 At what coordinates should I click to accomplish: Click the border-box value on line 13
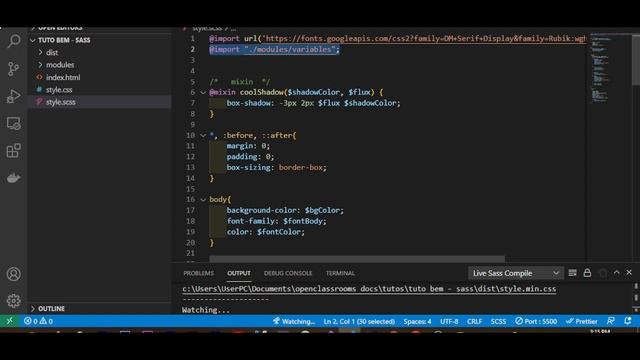[x=301, y=167]
